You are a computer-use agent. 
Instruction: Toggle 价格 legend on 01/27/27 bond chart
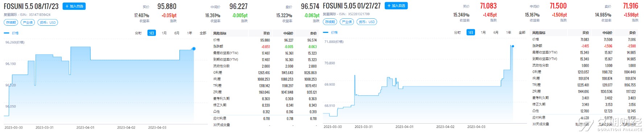pyautogui.click(x=330, y=33)
